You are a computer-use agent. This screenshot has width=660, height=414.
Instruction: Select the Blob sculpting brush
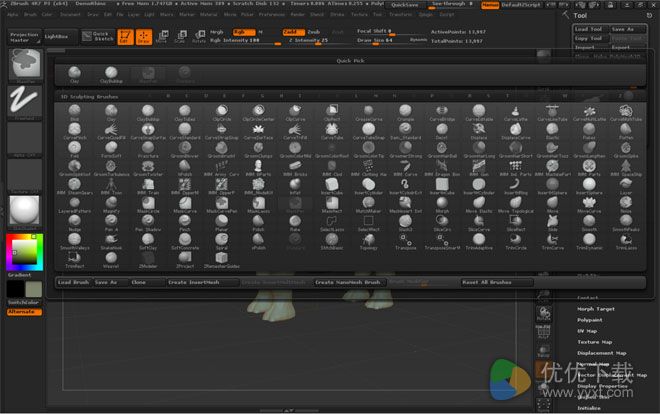coord(75,113)
